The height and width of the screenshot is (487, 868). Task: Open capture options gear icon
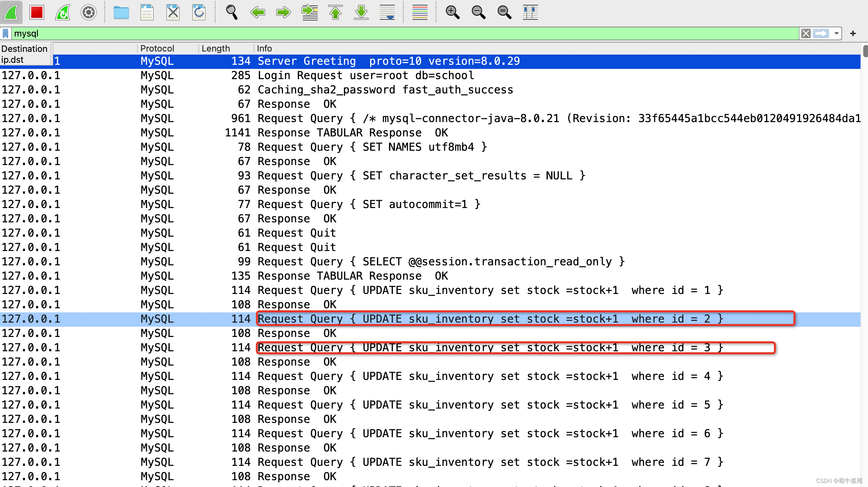click(x=89, y=12)
